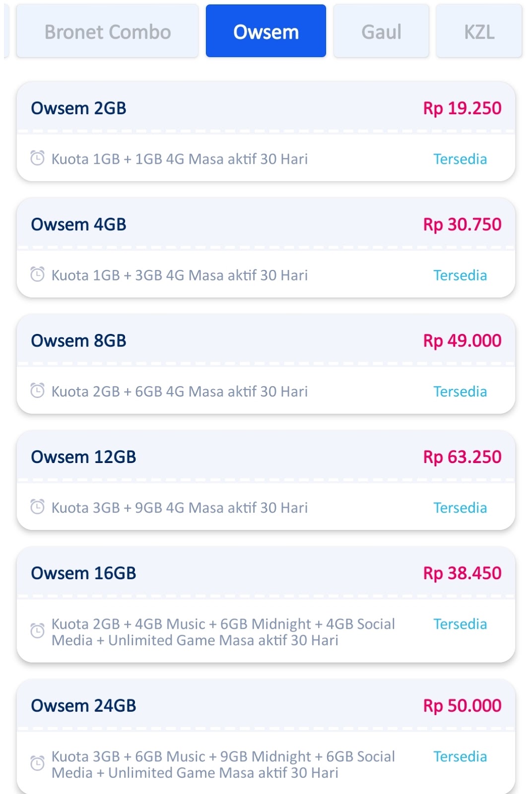The width and height of the screenshot is (532, 794).
Task: Open the Owsem 16GB package header
Action: pos(83,573)
